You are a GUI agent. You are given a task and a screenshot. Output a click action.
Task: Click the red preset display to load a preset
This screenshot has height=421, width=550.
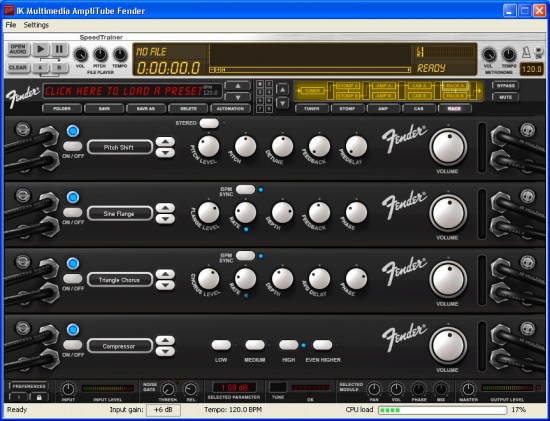(x=132, y=91)
